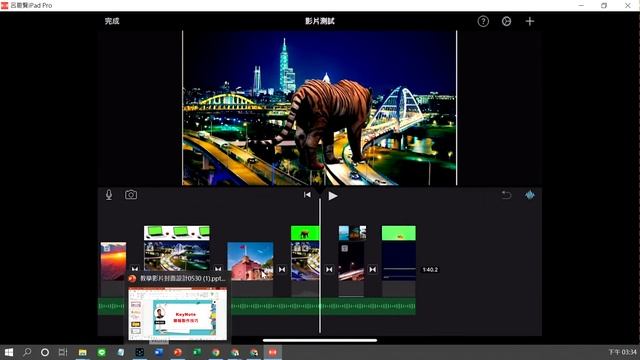
Task: Tap the plus icon to add media
Action: (x=529, y=21)
